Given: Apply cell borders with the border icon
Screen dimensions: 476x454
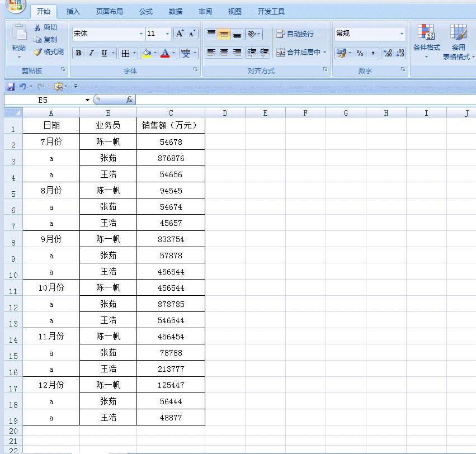Looking at the screenshot, I should tap(125, 54).
